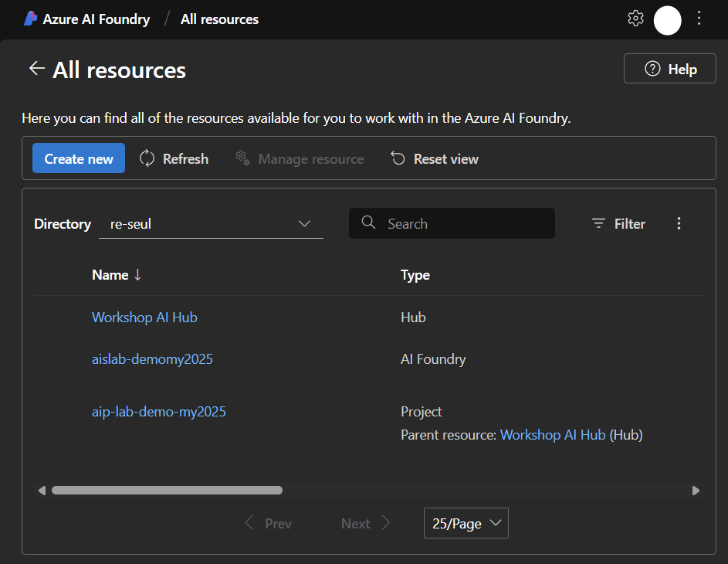Go back using the left arrow icon

pos(37,69)
